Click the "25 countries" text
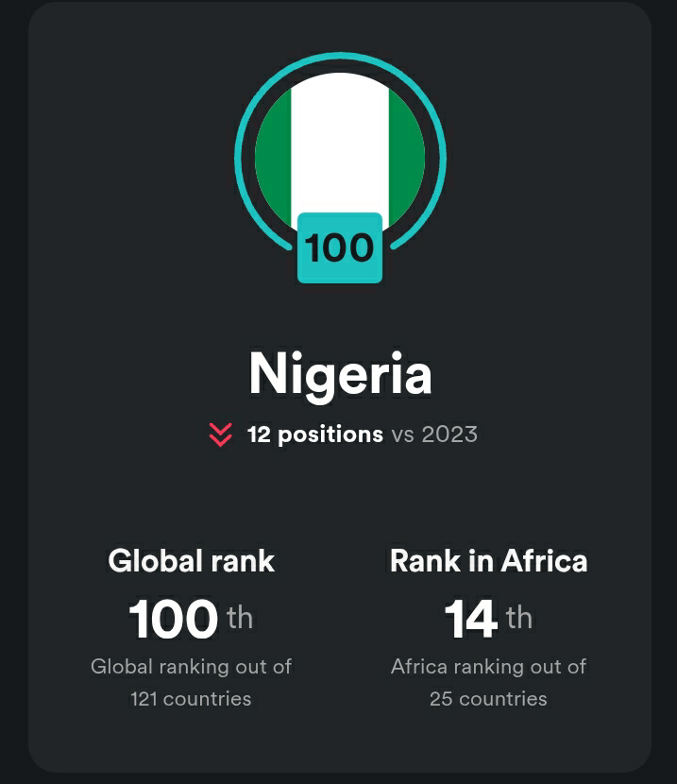The image size is (677, 784). coord(488,699)
